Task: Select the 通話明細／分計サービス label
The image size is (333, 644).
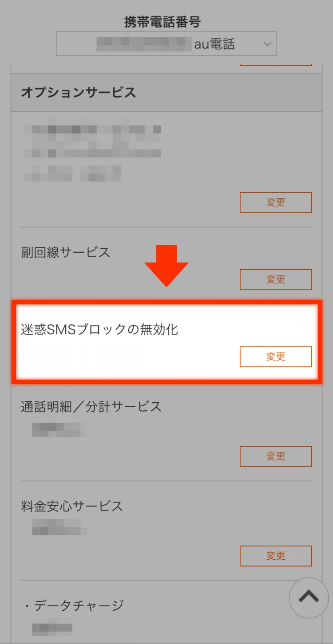Action: click(91, 407)
